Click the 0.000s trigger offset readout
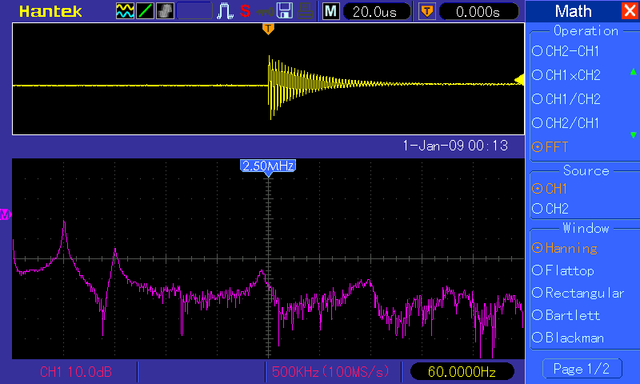Viewport: 640px width, 384px height. (x=479, y=11)
